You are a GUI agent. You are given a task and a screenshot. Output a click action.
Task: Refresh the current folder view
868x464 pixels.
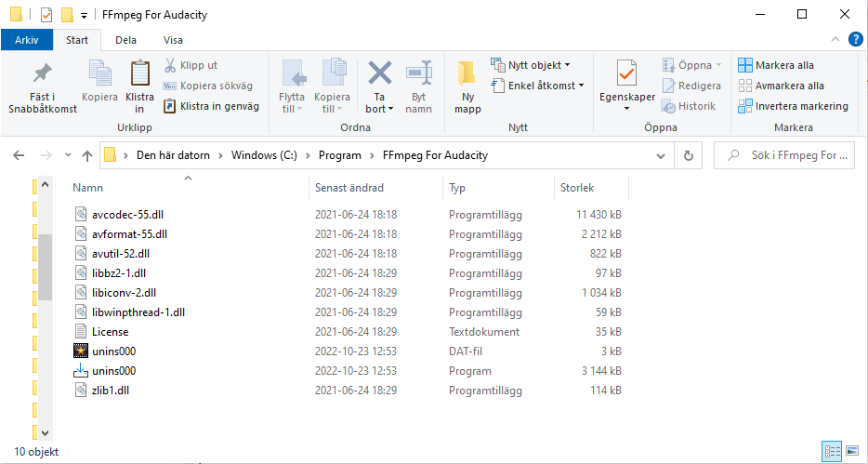click(x=689, y=155)
